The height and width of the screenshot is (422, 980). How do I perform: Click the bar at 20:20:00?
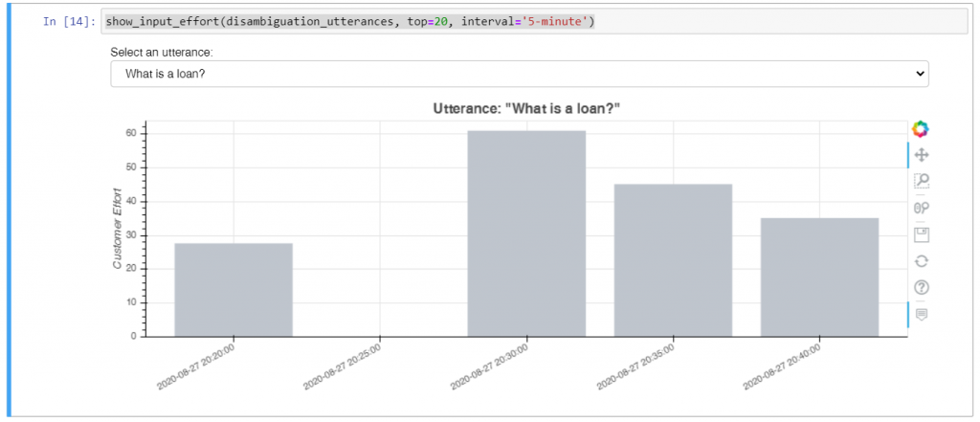(234, 289)
